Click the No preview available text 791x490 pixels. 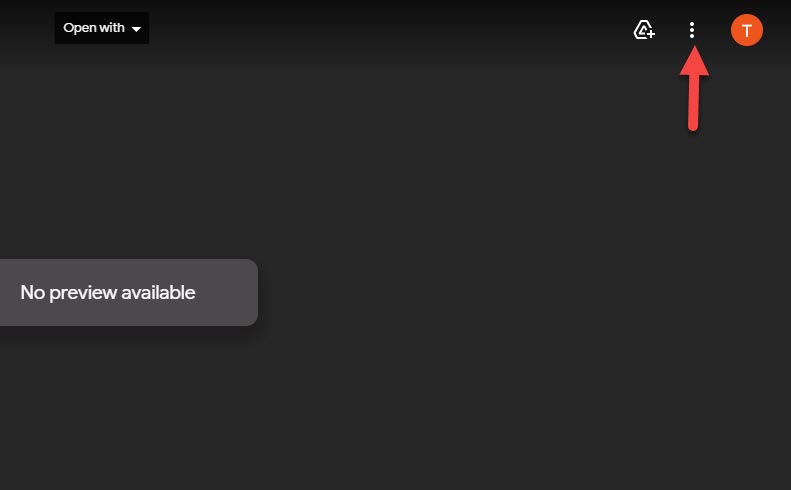coord(107,293)
